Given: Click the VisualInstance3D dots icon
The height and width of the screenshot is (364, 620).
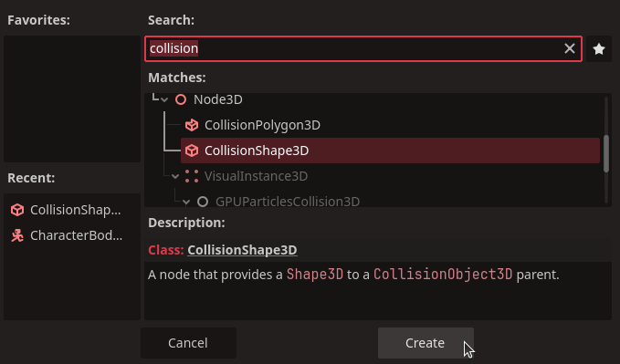Looking at the screenshot, I should (192, 176).
